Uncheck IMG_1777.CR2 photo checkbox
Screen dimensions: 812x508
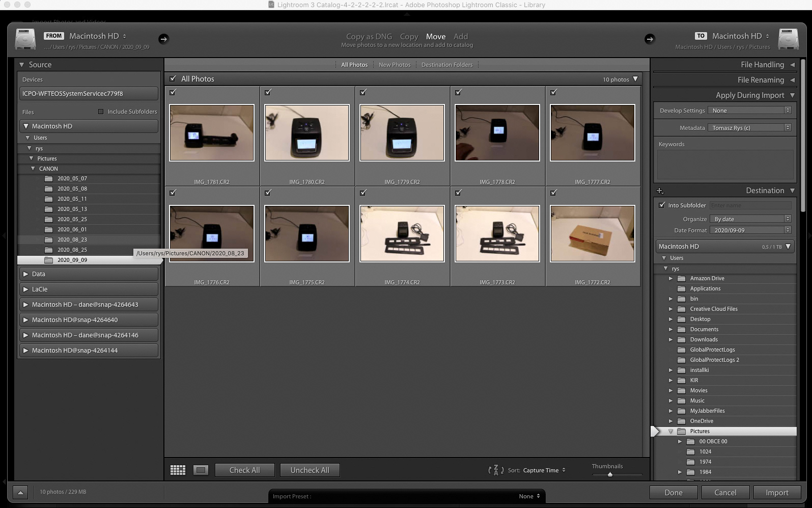(553, 92)
